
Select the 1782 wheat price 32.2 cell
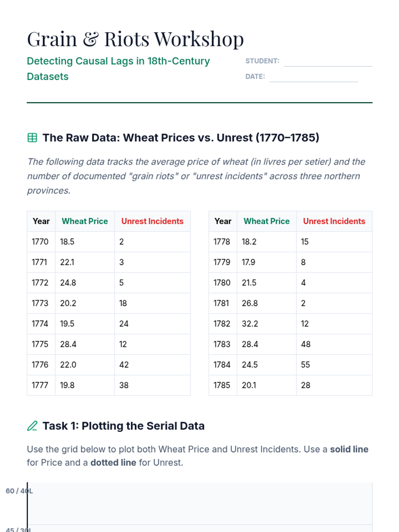click(250, 324)
